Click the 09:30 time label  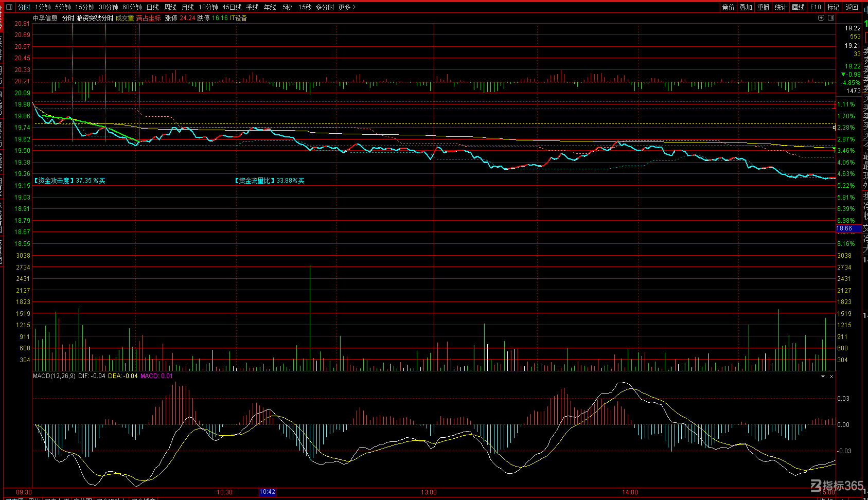click(x=24, y=492)
